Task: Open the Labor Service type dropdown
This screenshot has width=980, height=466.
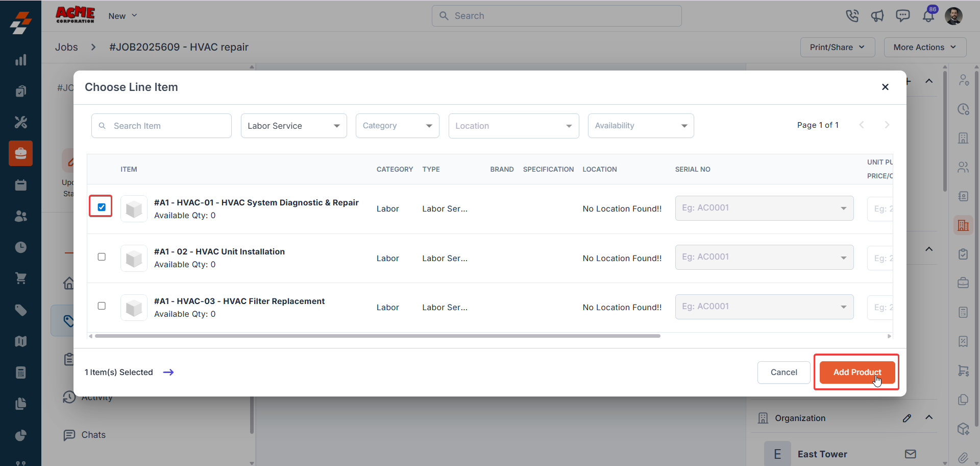Action: [294, 126]
